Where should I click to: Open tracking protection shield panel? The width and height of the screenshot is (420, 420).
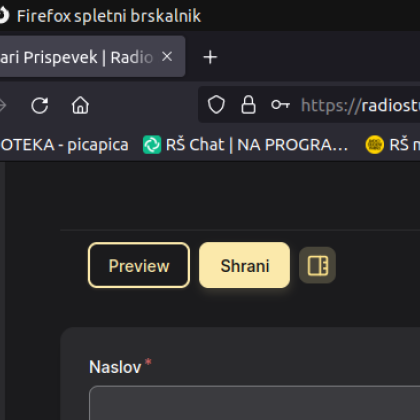click(x=216, y=105)
